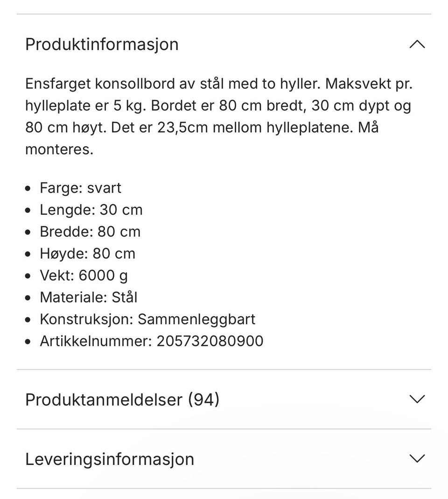Click the down chevron beside Leveringsinformasjon
This screenshot has width=448, height=499.
click(417, 458)
